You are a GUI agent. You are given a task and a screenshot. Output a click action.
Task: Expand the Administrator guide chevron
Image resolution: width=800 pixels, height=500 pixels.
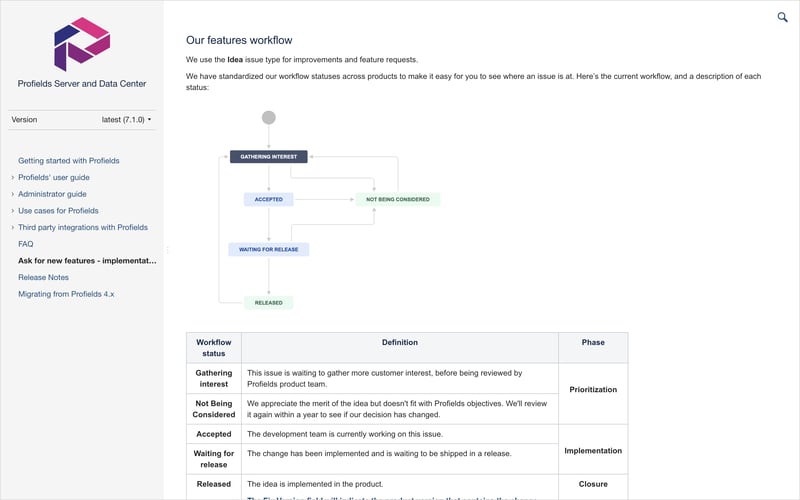pyautogui.click(x=13, y=194)
